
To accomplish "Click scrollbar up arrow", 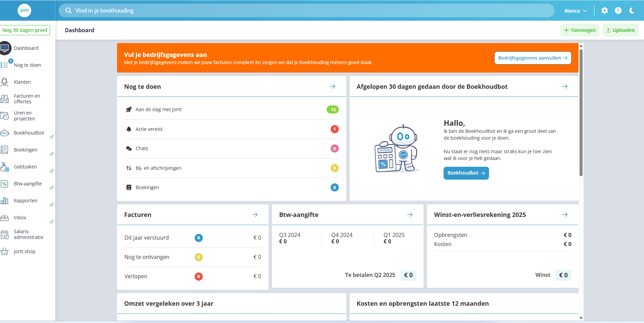I will tap(581, 46).
